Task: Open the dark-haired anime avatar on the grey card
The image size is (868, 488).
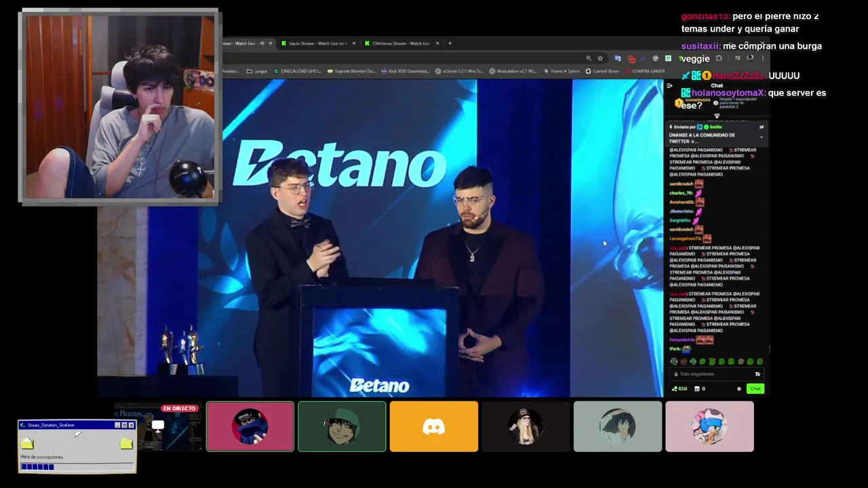Action: [618, 426]
